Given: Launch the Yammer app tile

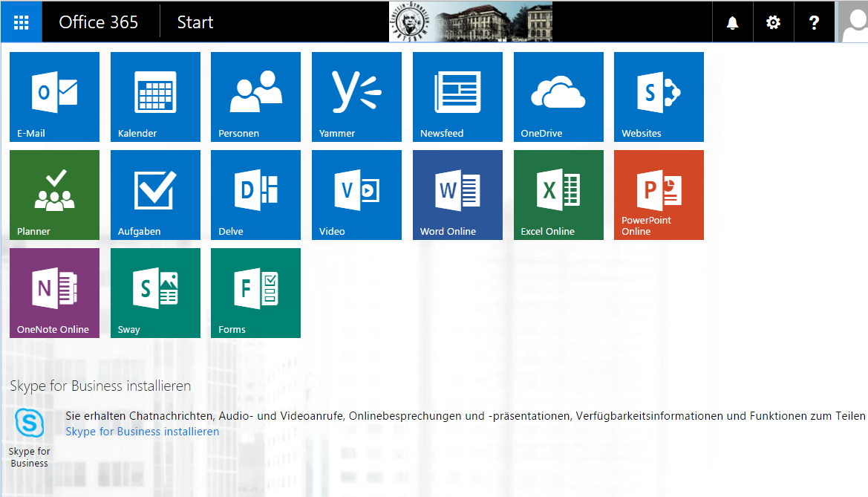Looking at the screenshot, I should pyautogui.click(x=356, y=97).
